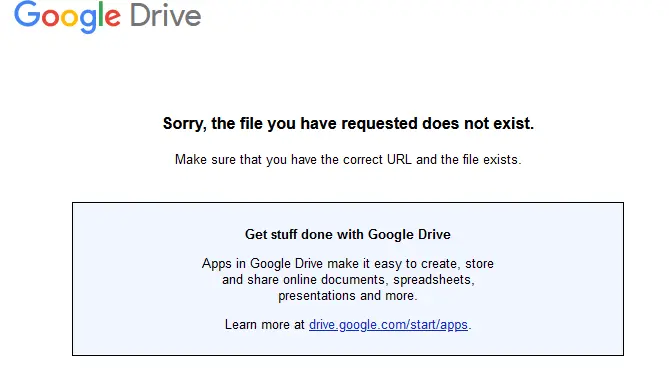Click "and share online documents, spreadsheets," line
This screenshot has width=669, height=368.
348,280
